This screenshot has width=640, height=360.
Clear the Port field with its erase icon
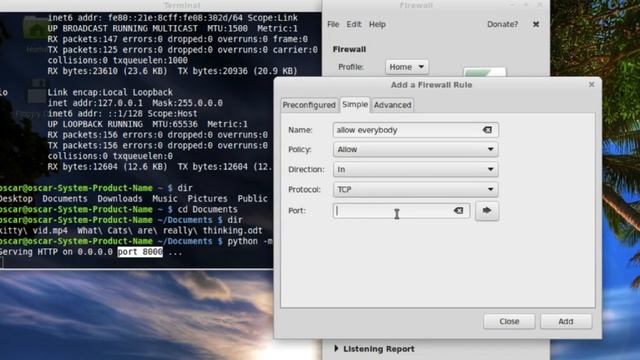point(458,211)
